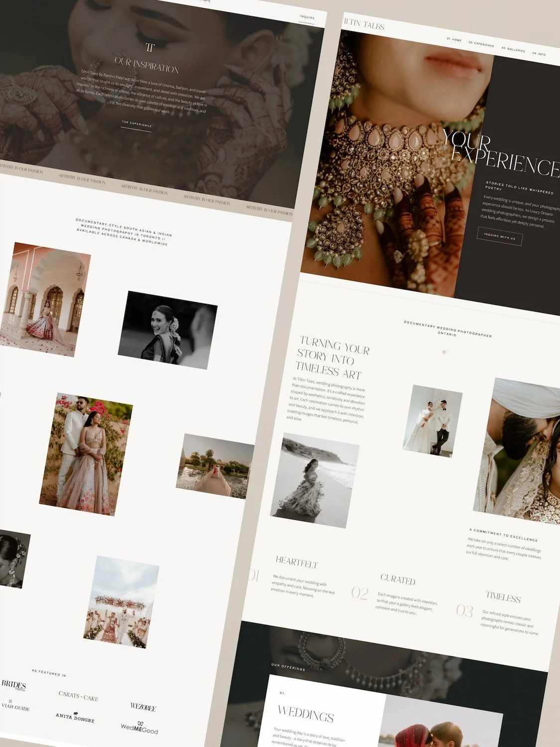Open the bride in pink palace archway photo
This screenshot has width=560, height=747.
[x=45, y=299]
